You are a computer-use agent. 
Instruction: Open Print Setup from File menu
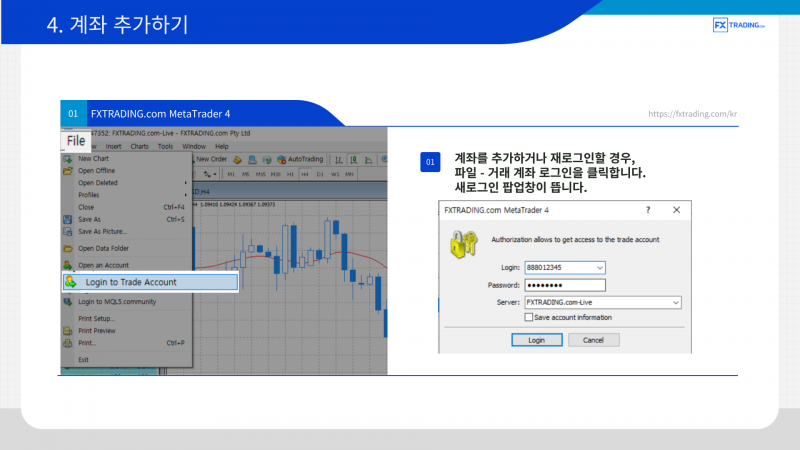[x=126, y=319]
